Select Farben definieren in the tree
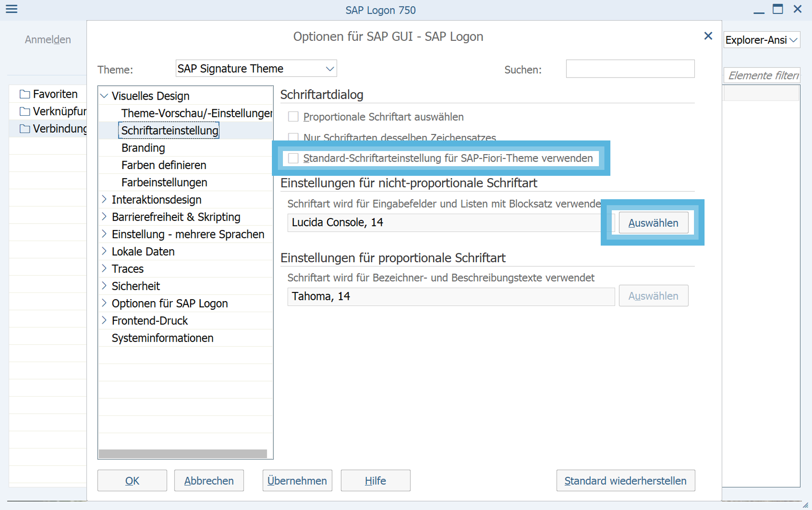812x510 pixels. point(164,165)
